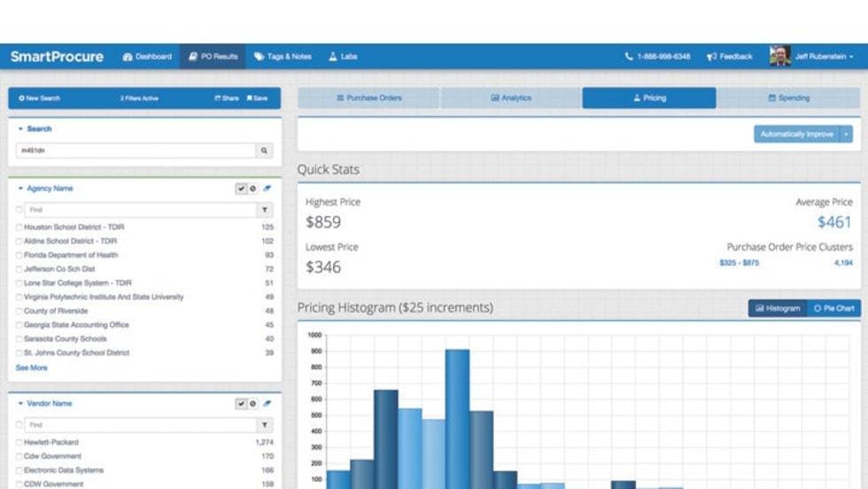
Task: Open the Jeff Rubenstein user menu
Action: 813,57
